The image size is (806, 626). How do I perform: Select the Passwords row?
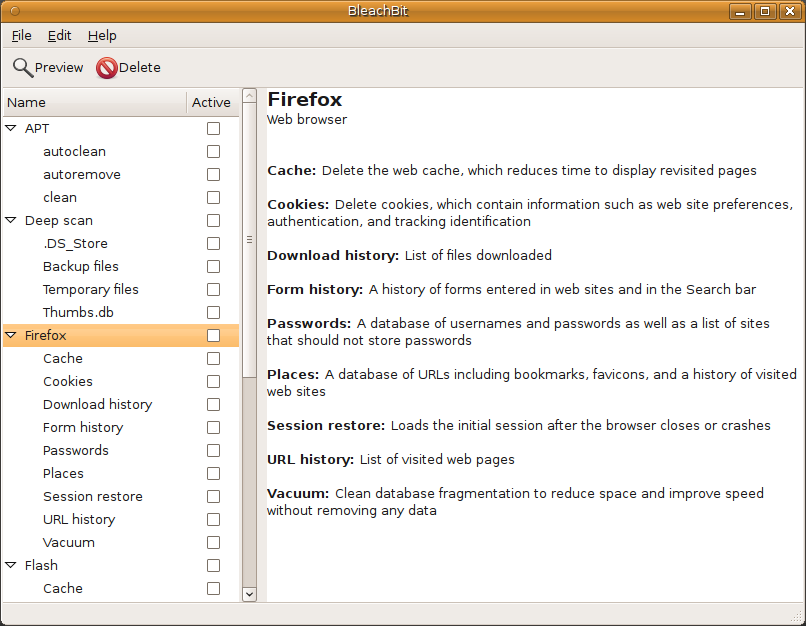point(121,450)
